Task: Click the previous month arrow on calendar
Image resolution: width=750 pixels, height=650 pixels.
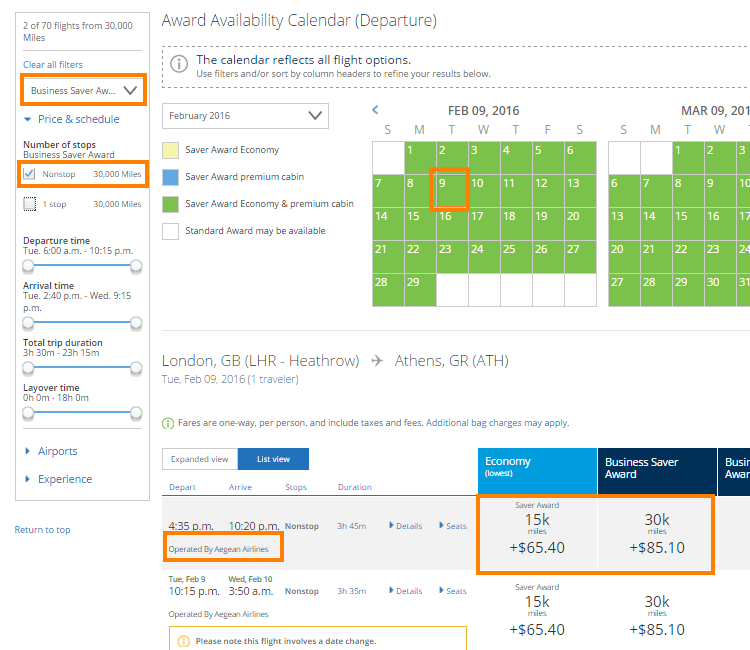Action: pos(375,110)
